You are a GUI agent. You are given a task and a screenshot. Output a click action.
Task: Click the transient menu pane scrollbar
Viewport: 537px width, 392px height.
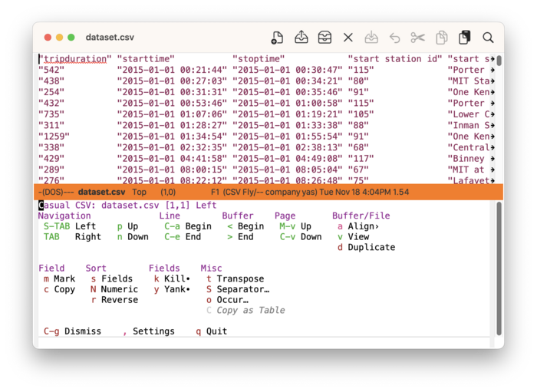(x=499, y=268)
